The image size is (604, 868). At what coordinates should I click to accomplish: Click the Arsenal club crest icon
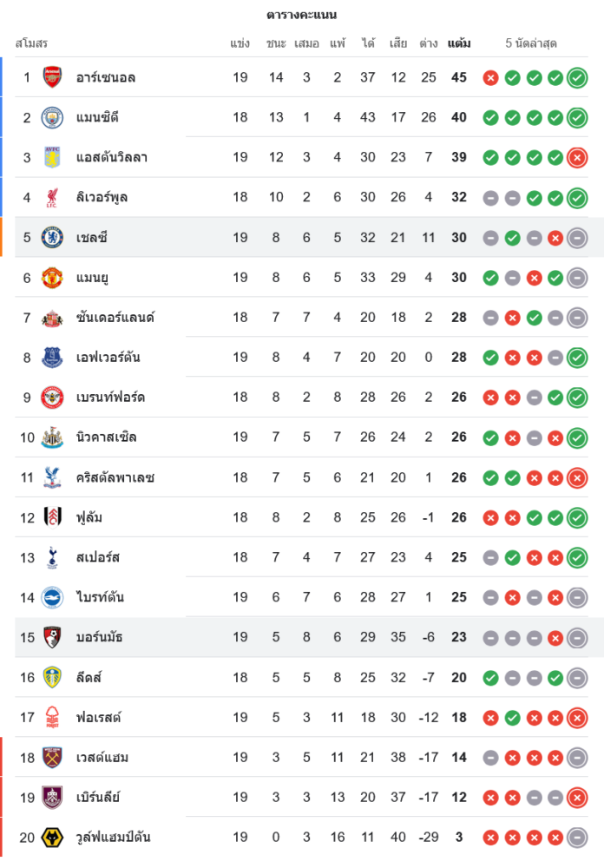click(53, 77)
